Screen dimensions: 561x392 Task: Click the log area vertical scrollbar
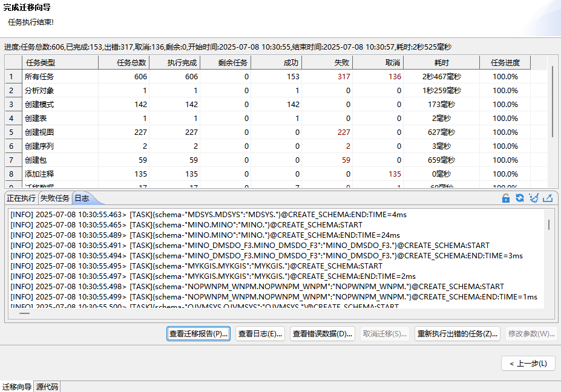pos(549,225)
